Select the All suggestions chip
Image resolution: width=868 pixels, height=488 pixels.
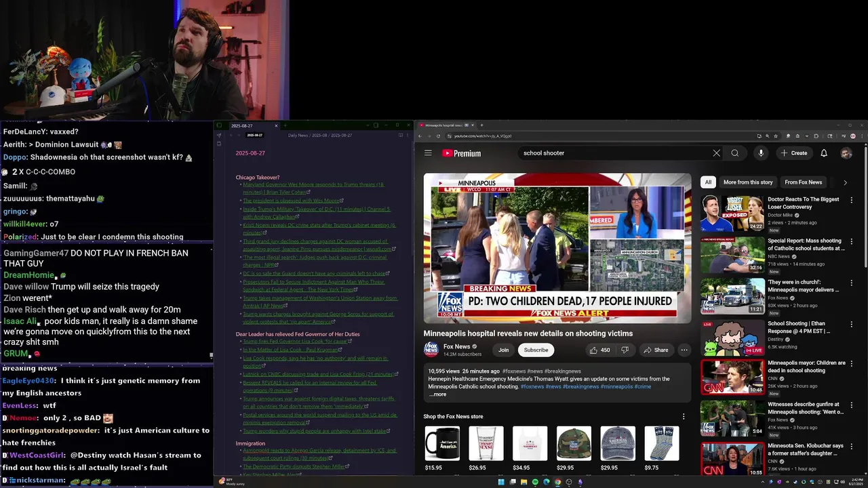[x=708, y=182]
